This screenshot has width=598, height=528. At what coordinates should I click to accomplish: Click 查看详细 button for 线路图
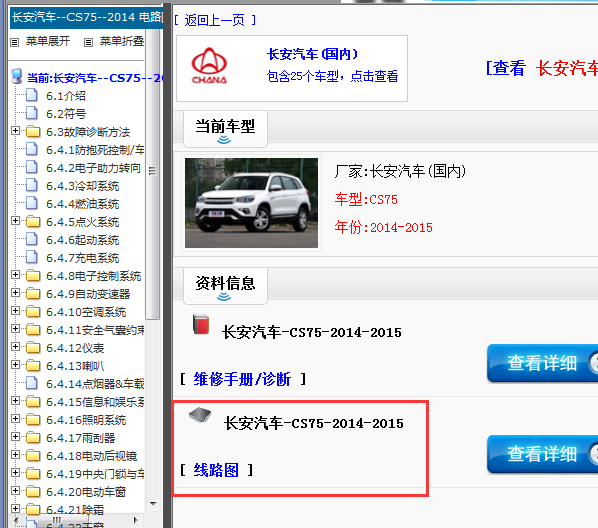[542, 454]
